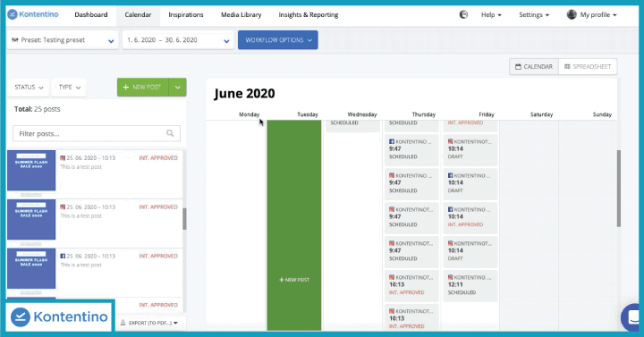Open the Export (to PDF..) menu
Image resolution: width=644 pixels, height=337 pixels.
coord(149,323)
